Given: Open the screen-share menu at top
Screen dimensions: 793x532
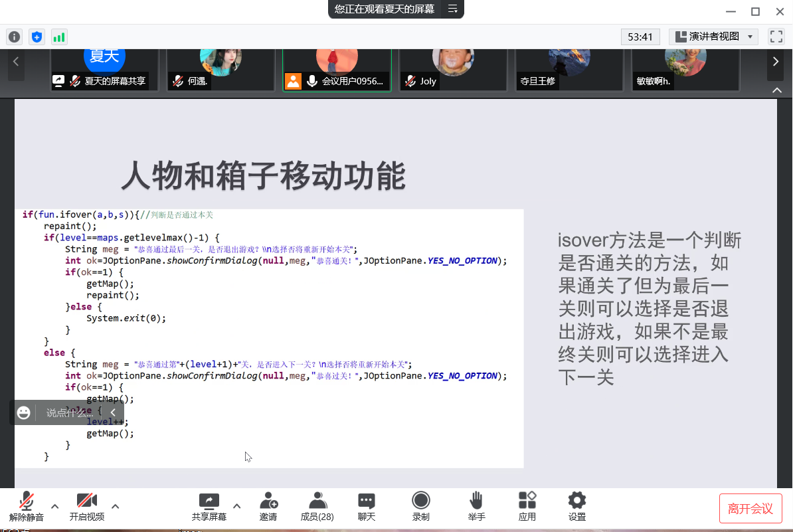Looking at the screenshot, I should pyautogui.click(x=453, y=9).
